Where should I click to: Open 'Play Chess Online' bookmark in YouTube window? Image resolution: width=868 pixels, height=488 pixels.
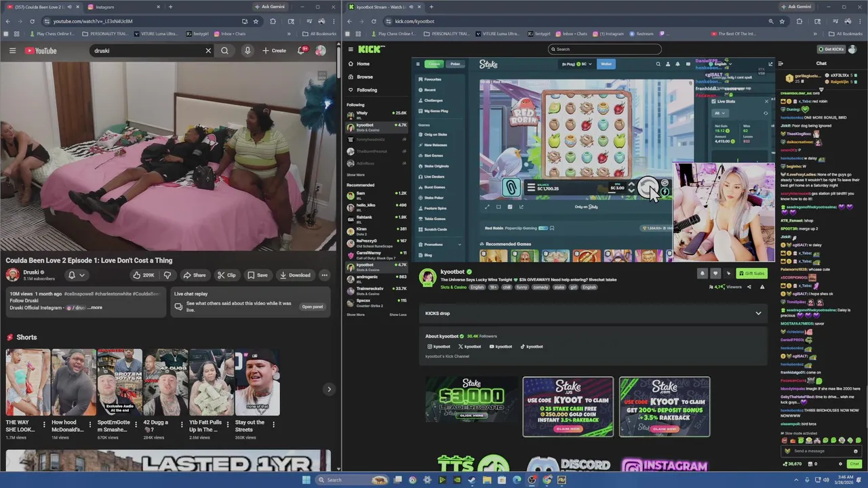[52, 33]
